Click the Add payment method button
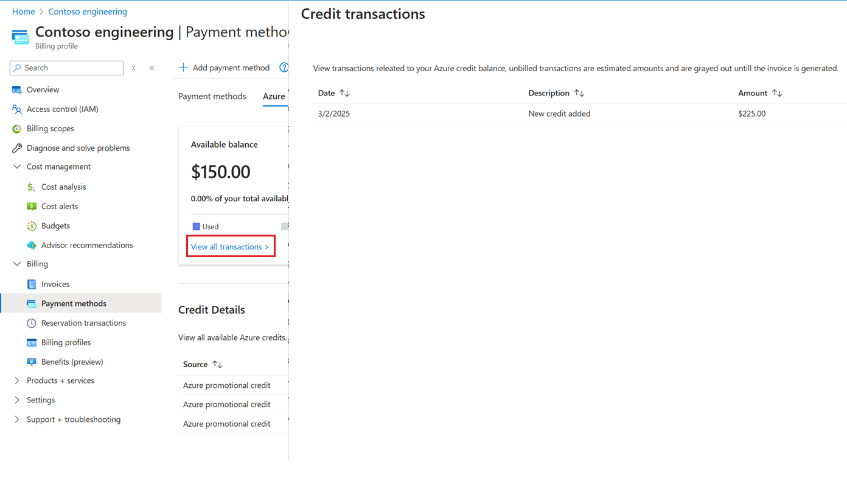 coord(225,67)
